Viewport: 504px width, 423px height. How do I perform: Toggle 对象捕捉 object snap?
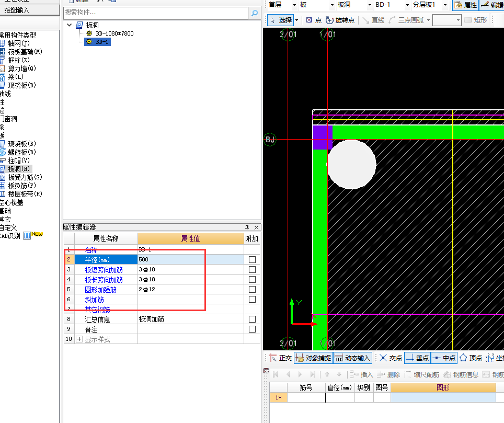pos(313,358)
